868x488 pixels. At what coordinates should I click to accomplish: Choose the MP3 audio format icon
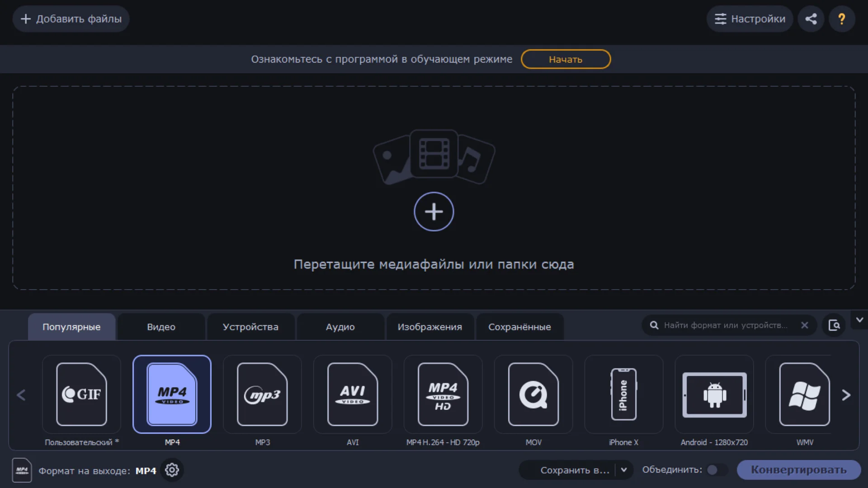(x=262, y=394)
